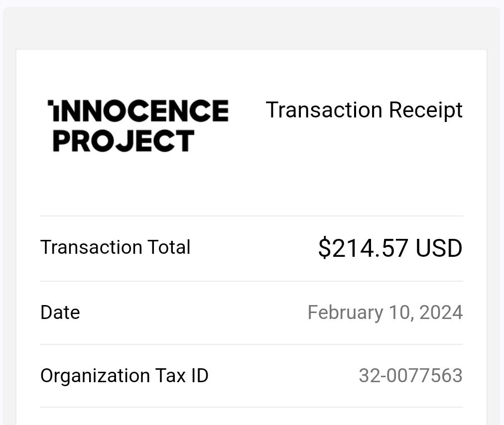This screenshot has height=425, width=504.
Task: Click the dollar sign of the total
Action: click(324, 248)
